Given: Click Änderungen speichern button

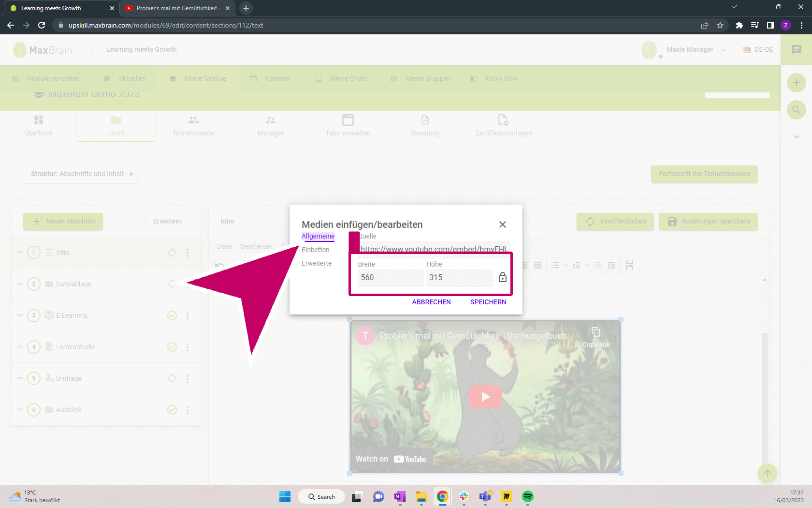Looking at the screenshot, I should click(x=708, y=222).
